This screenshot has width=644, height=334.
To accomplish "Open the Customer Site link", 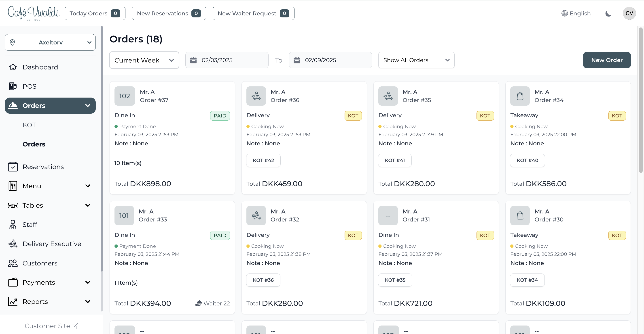I will 51,326.
